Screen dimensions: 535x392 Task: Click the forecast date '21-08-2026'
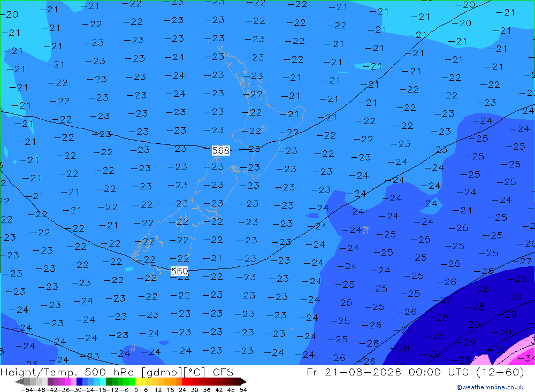(x=363, y=372)
